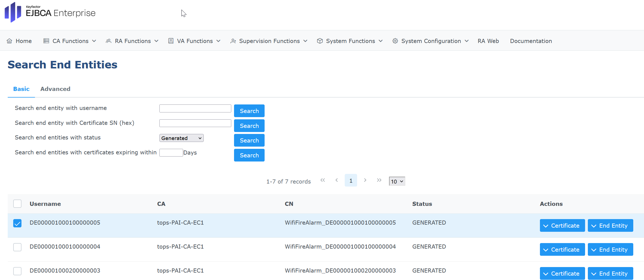Click the CA Functions menu icon

point(46,41)
